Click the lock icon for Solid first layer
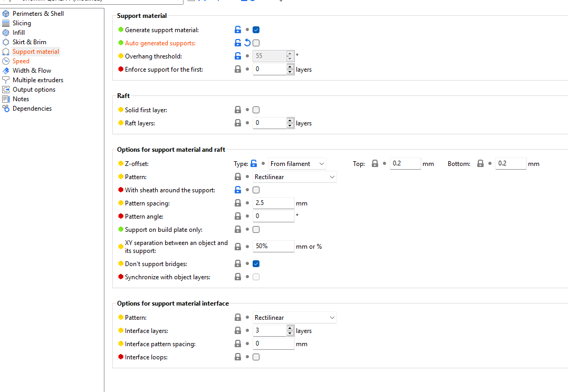The image size is (568, 392). (x=238, y=110)
